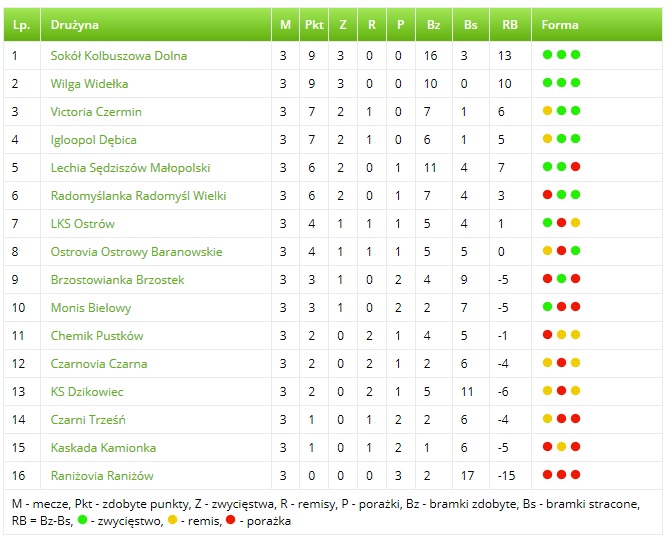This screenshot has width=672, height=541.
Task: Click first green dot in Monis Bielowy row
Action: (x=547, y=307)
